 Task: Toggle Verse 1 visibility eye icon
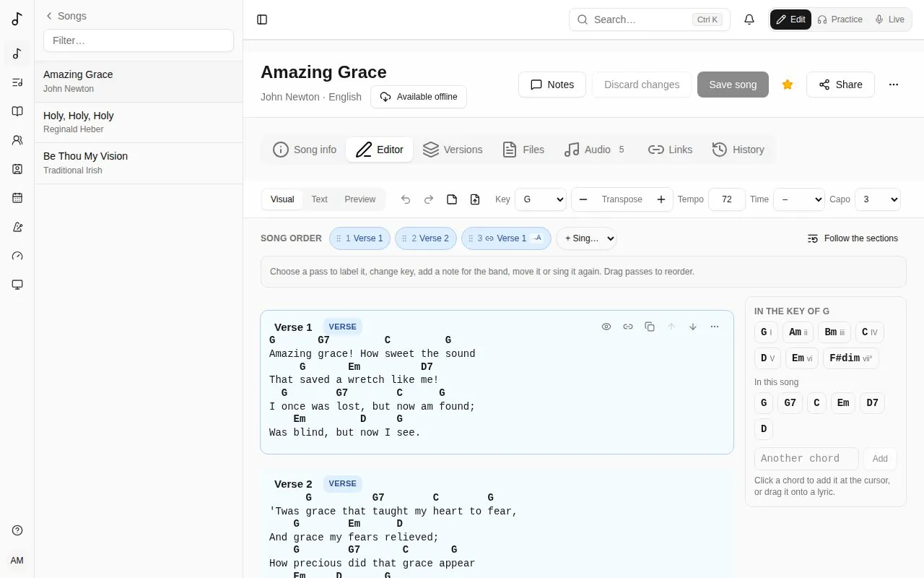pyautogui.click(x=606, y=327)
